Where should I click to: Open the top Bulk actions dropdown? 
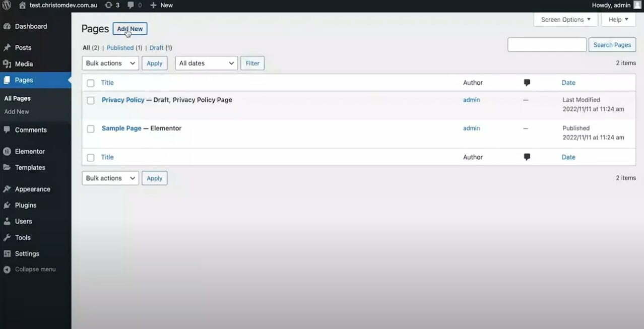pos(110,63)
